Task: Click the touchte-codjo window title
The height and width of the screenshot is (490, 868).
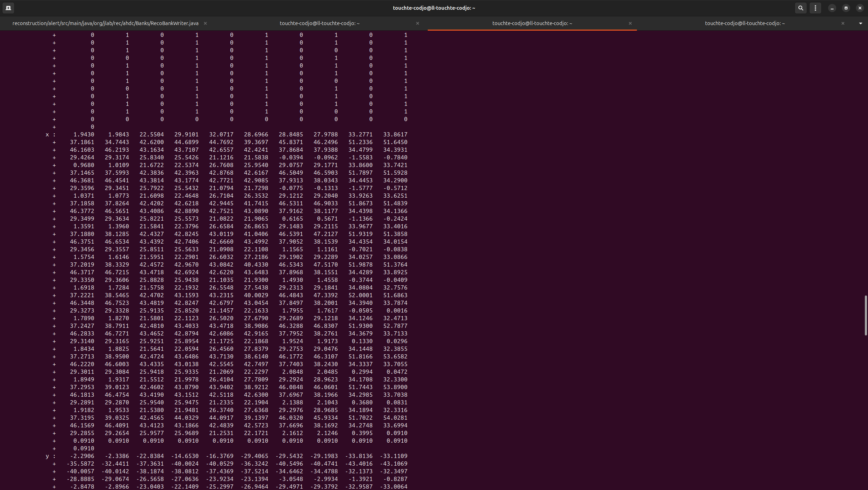Action: point(434,8)
